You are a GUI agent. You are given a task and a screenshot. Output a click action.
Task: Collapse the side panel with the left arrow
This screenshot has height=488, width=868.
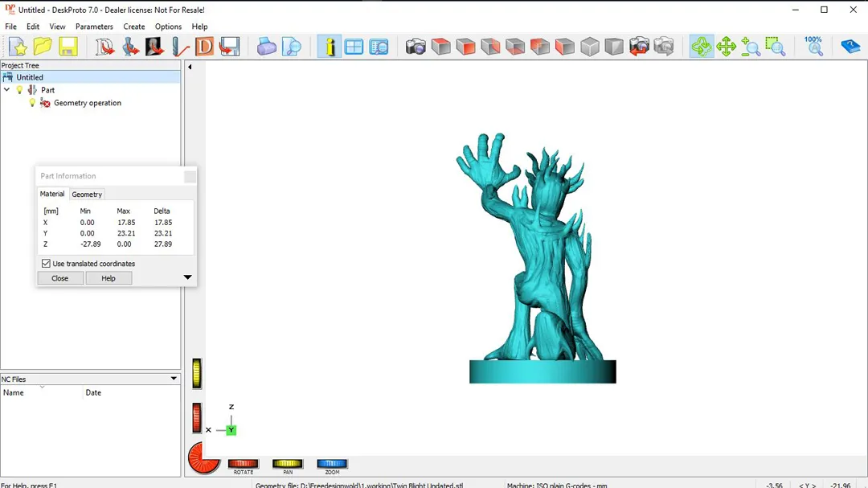190,67
